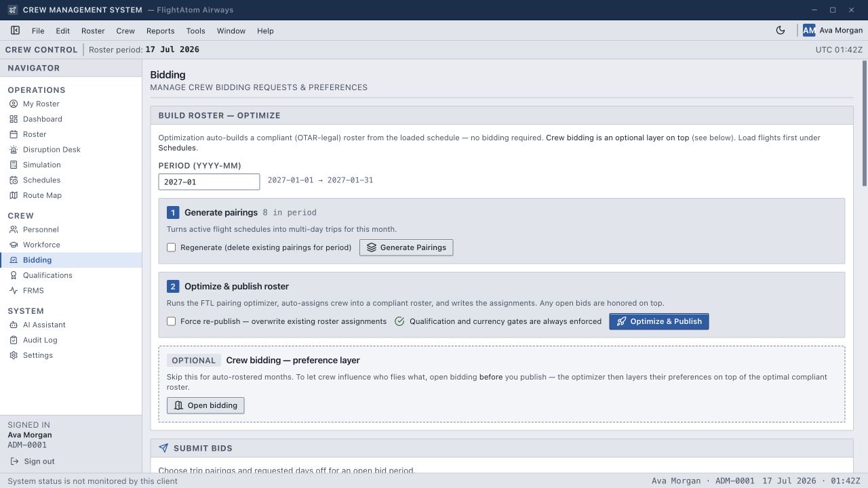Click the app logo in title bar
The width and height of the screenshot is (868, 488).
pos(12,10)
